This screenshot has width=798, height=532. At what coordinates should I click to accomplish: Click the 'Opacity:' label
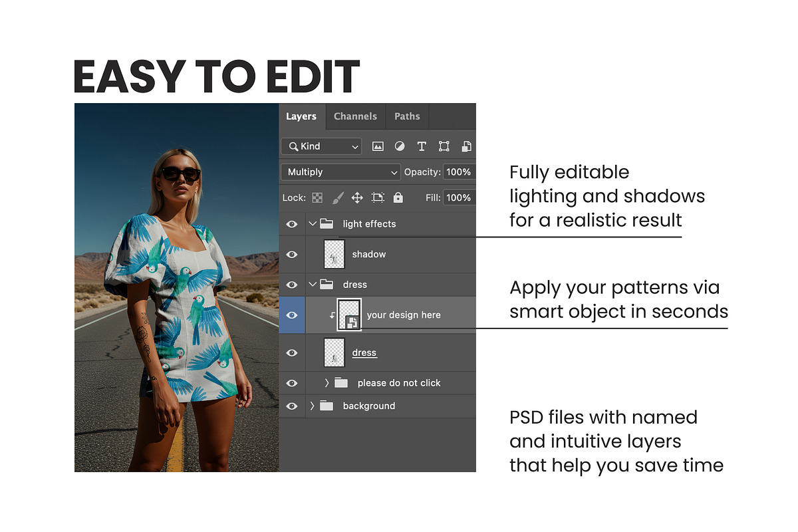pos(422,172)
